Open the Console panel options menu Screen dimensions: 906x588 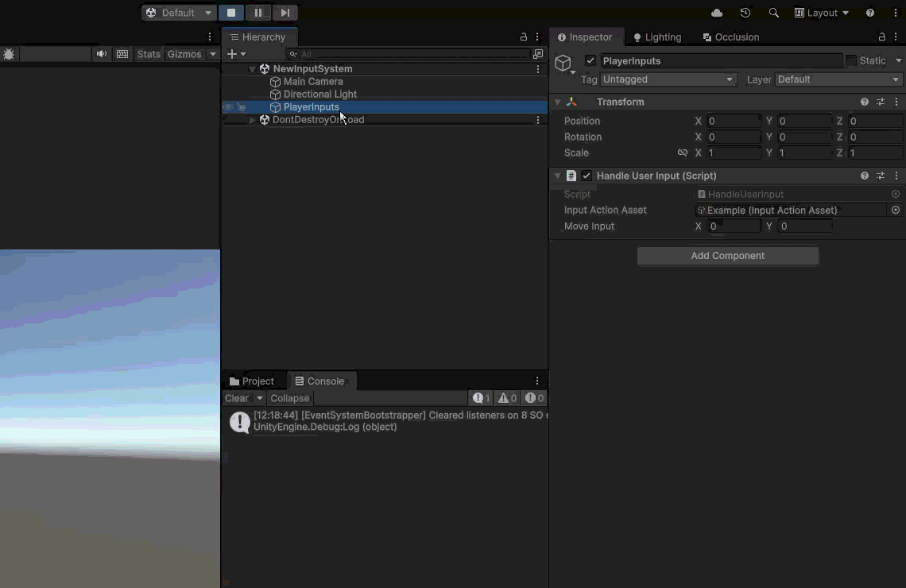click(537, 381)
